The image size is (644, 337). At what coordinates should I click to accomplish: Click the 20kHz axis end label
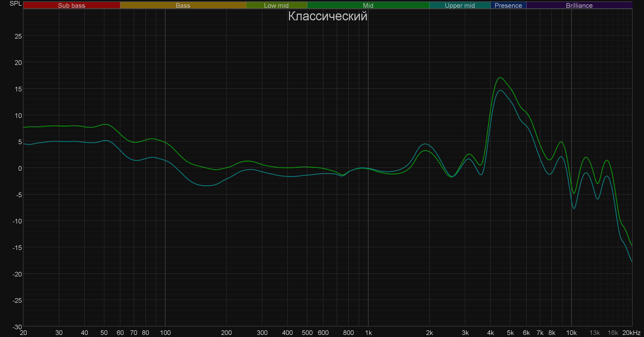[x=631, y=333]
